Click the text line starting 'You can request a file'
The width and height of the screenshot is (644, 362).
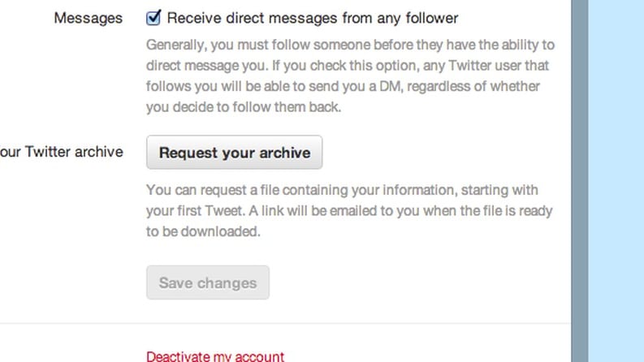342,190
